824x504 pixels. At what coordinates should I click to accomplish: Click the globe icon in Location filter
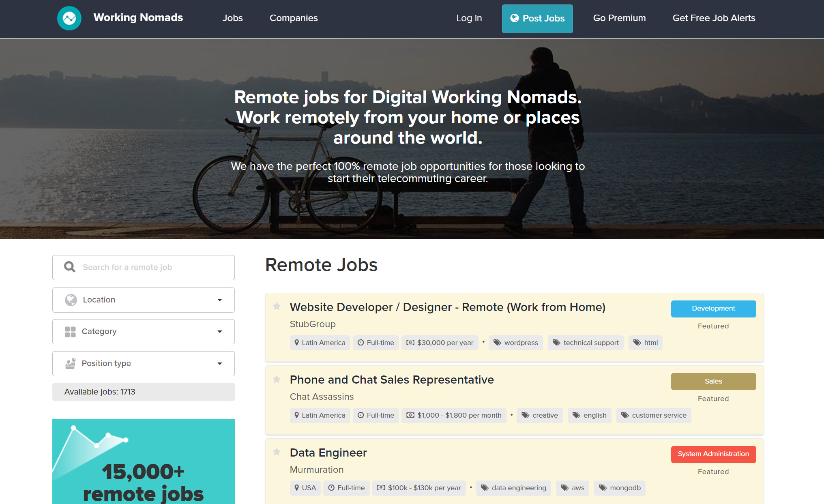[71, 300]
